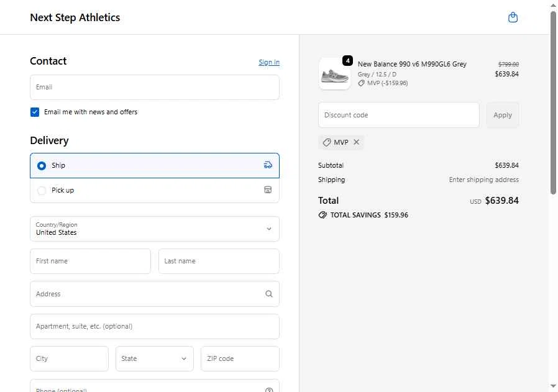Click the Address input field

155,294
